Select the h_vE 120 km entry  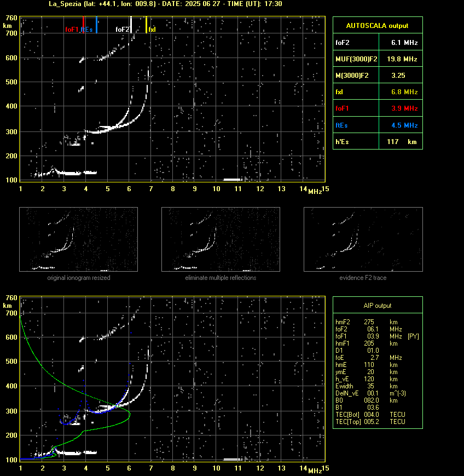click(x=367, y=379)
